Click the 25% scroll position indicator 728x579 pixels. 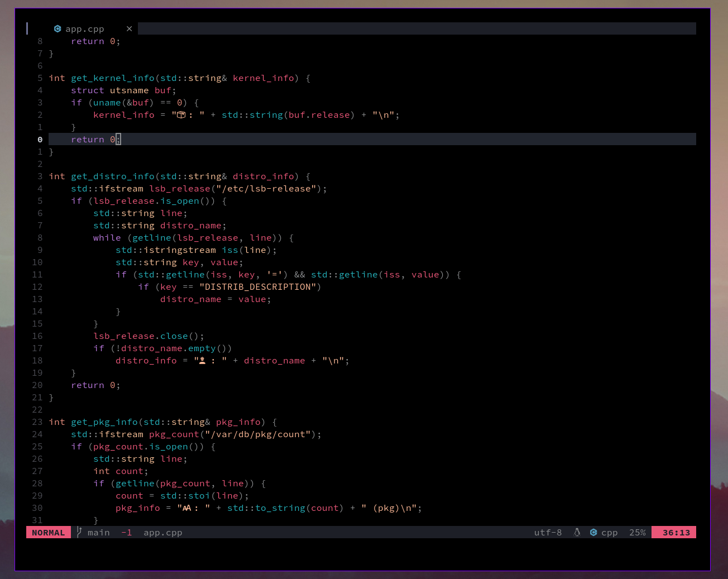pyautogui.click(x=638, y=533)
